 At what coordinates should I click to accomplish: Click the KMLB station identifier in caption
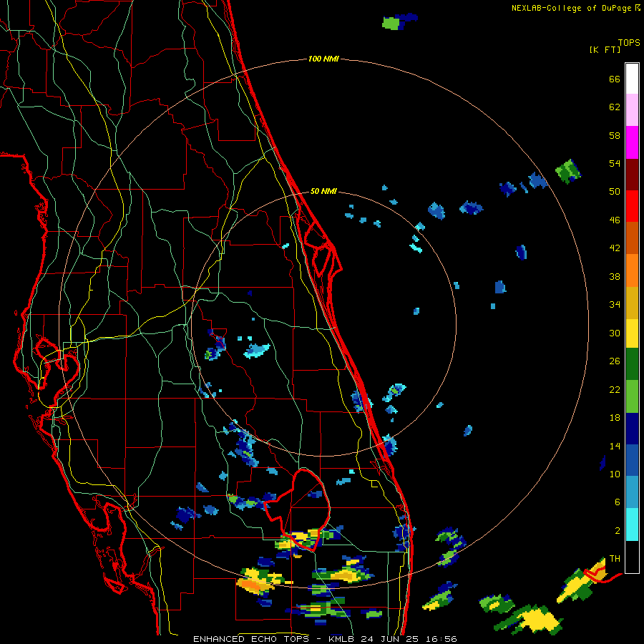(343, 639)
